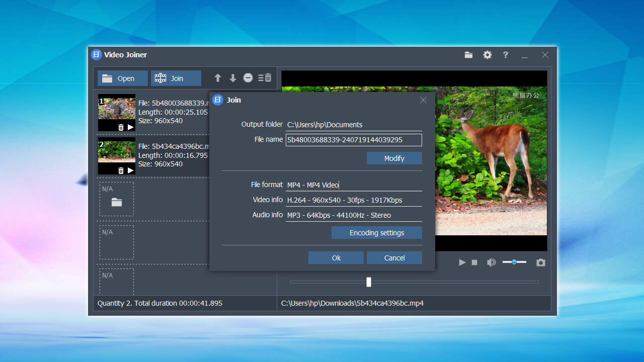This screenshot has width=644, height=362.
Task: Click the File name input field
Action: pos(354,140)
